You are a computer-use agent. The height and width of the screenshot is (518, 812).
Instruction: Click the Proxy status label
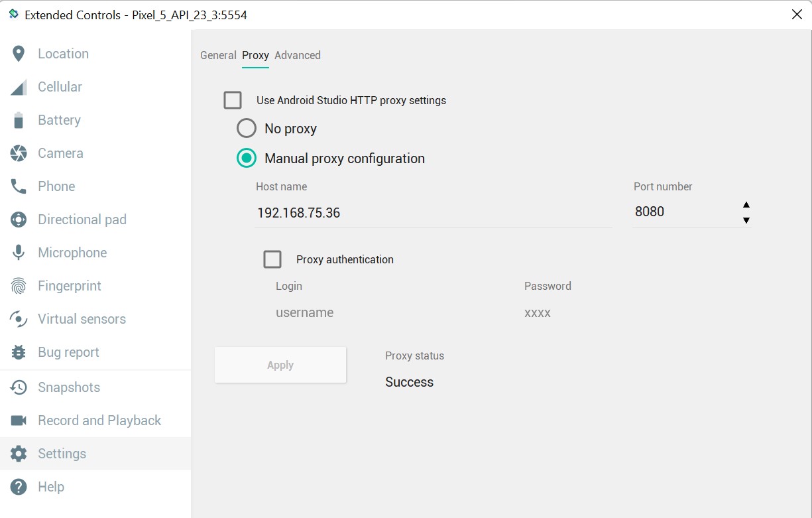(414, 356)
